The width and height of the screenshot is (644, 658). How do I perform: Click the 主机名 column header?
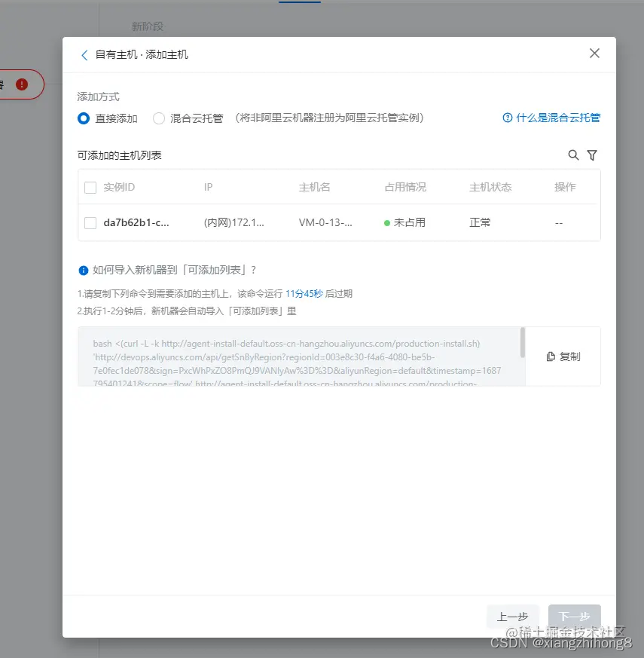tap(314, 187)
